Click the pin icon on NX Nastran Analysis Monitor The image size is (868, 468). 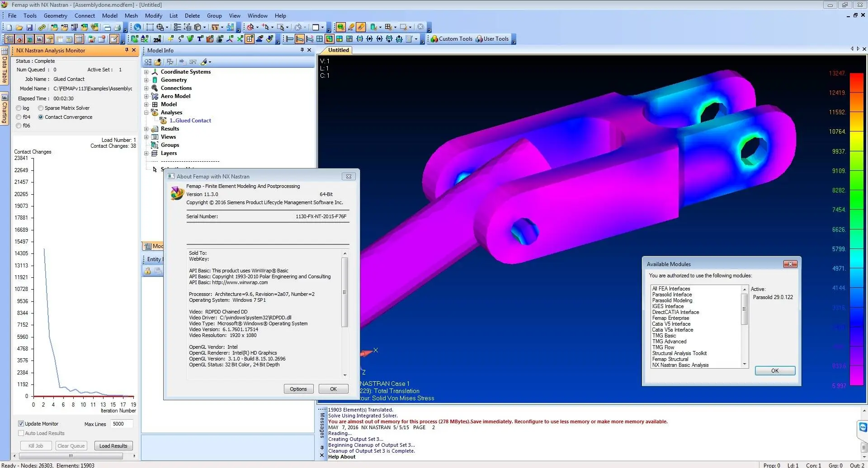[127, 50]
